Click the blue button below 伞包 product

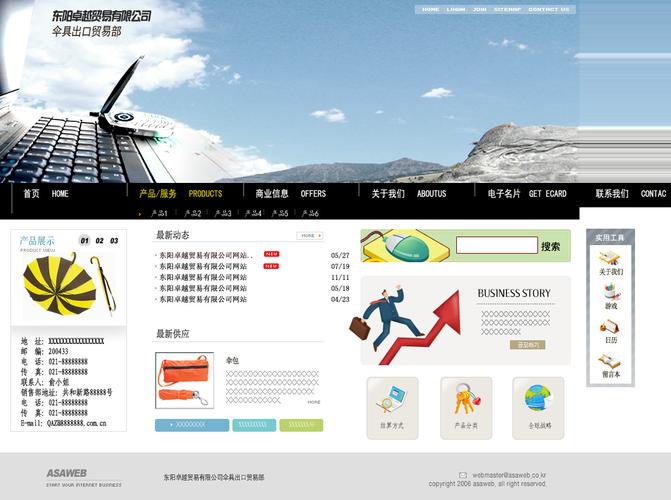(192, 425)
